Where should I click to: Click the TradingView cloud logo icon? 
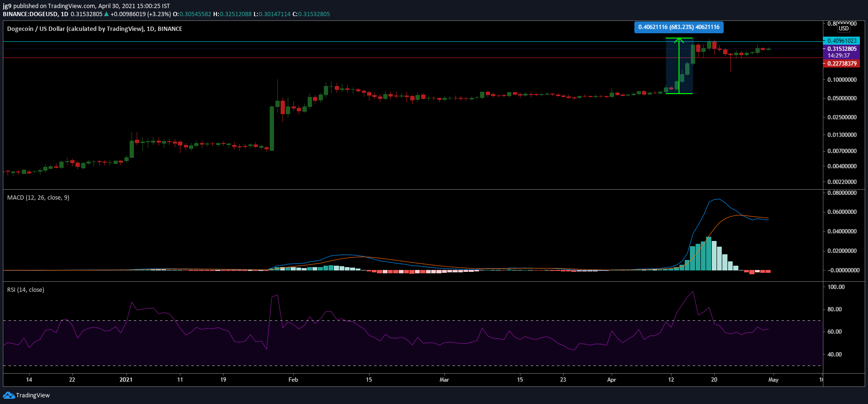9,395
